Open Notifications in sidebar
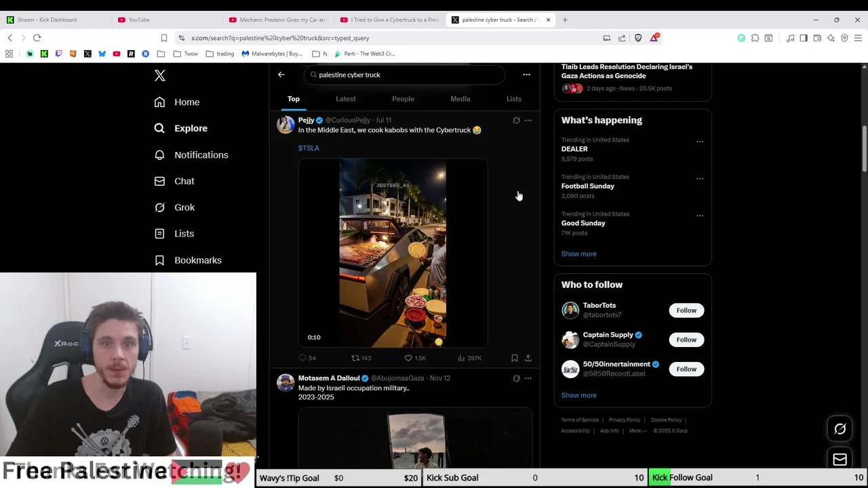Viewport: 868px width, 488px height. [x=191, y=155]
